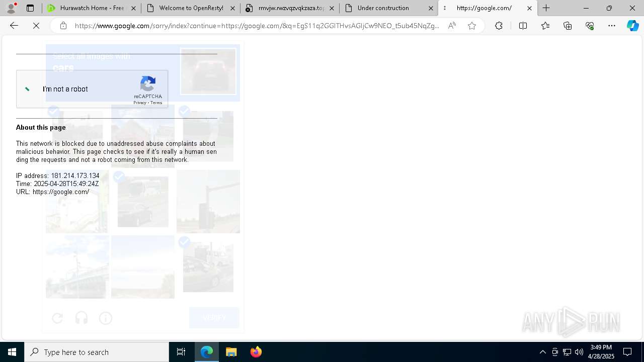The image size is (644, 362).
Task: Open Split screen view
Action: pos(523,26)
